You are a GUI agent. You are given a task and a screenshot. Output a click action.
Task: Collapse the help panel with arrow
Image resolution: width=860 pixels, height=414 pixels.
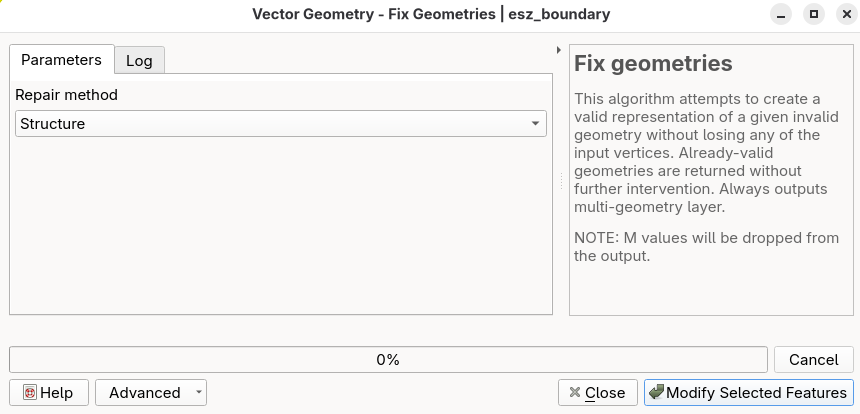[558, 50]
